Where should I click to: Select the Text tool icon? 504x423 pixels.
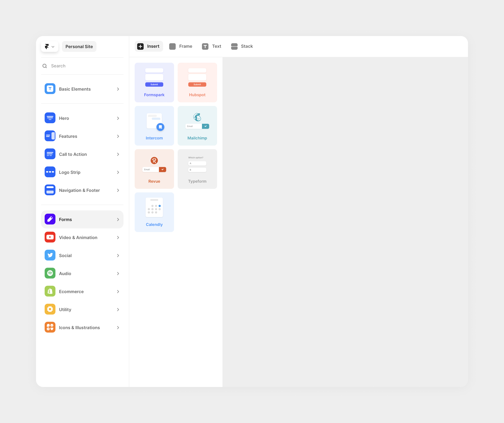point(205,46)
